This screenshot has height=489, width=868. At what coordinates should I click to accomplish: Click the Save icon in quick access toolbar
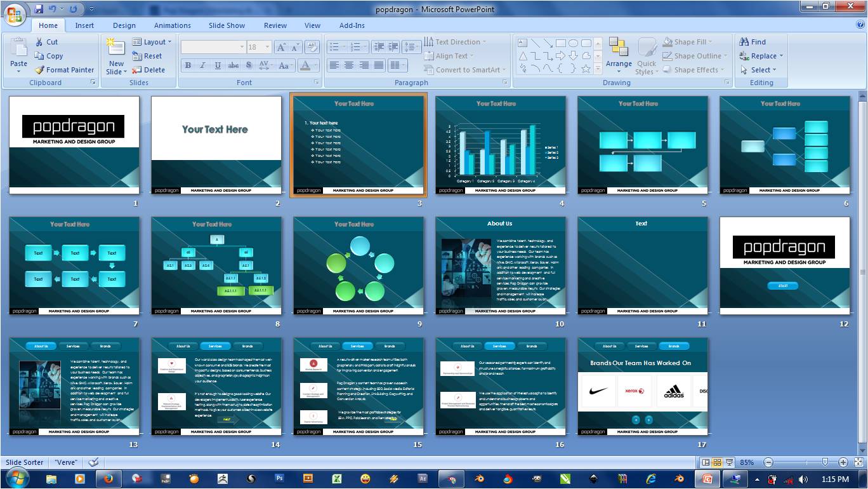[x=39, y=9]
